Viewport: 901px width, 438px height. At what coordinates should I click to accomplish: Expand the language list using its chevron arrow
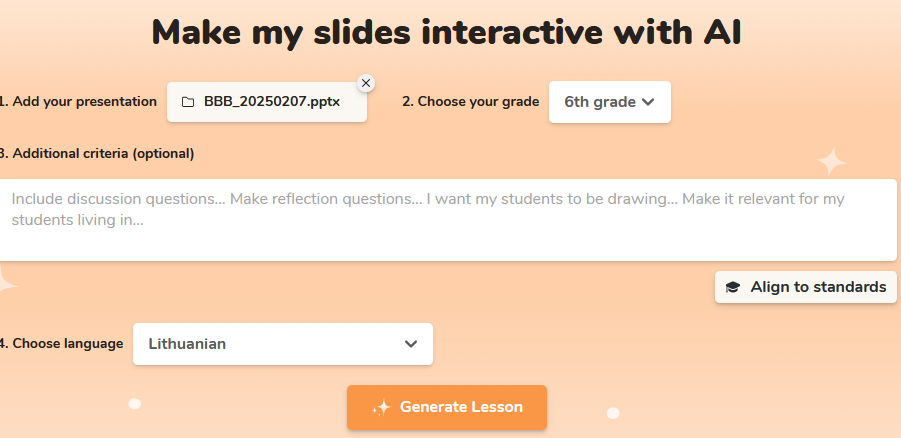pyautogui.click(x=411, y=343)
